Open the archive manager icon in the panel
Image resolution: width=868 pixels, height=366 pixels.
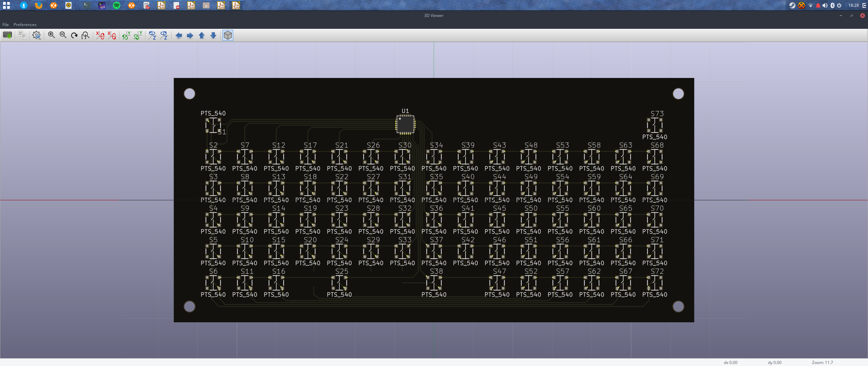206,5
